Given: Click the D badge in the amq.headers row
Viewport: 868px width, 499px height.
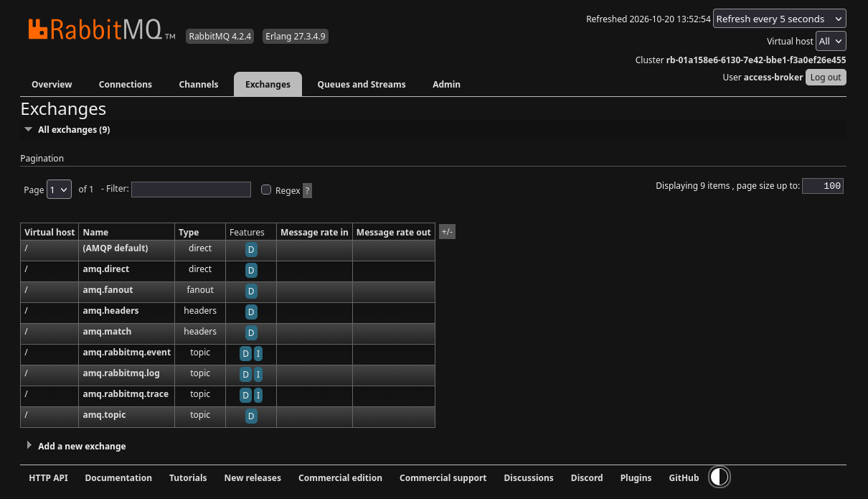Looking at the screenshot, I should tap(251, 312).
